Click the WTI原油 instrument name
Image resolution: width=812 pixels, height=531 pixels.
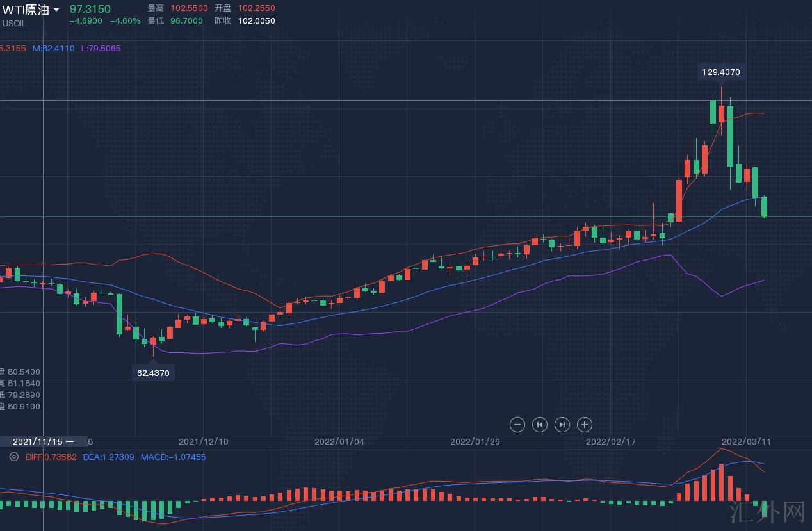26,10
